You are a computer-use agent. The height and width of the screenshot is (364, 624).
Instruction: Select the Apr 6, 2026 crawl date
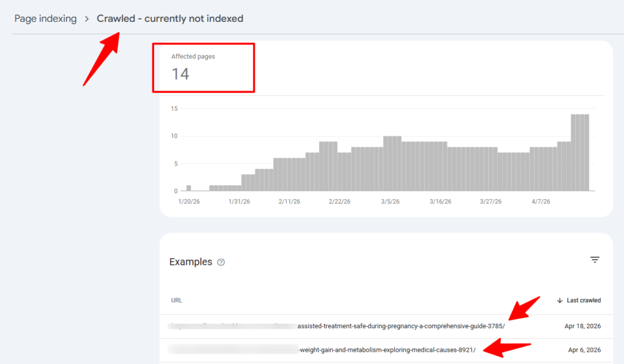coord(584,349)
